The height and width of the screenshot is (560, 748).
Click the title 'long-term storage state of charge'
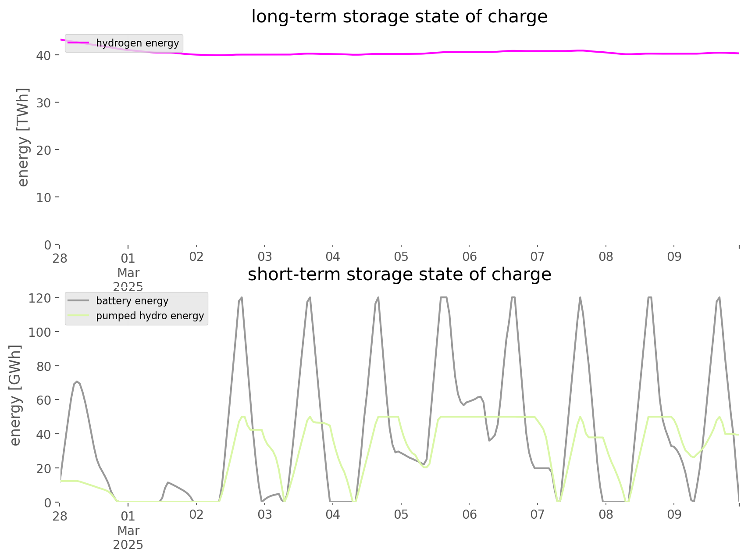(x=399, y=17)
